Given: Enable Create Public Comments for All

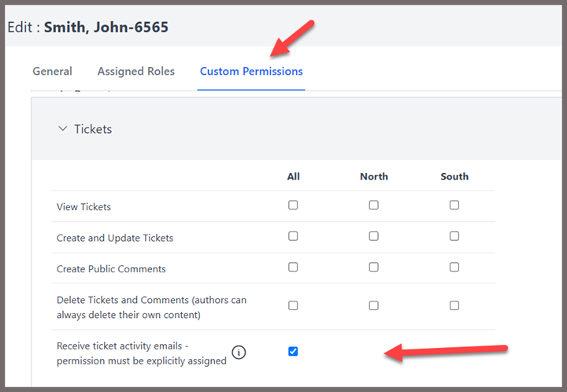Looking at the screenshot, I should (x=293, y=268).
